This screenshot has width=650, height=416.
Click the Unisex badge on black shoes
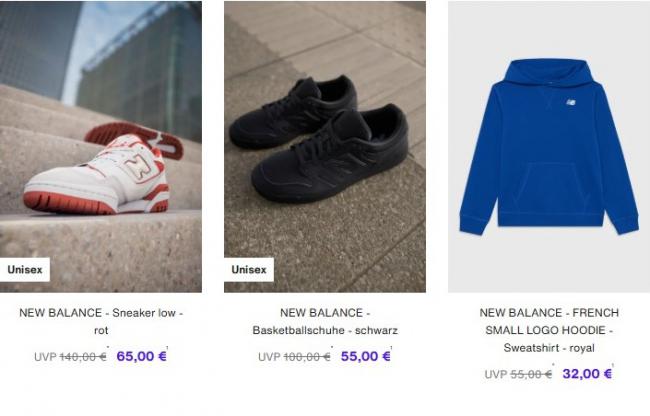tap(249, 270)
